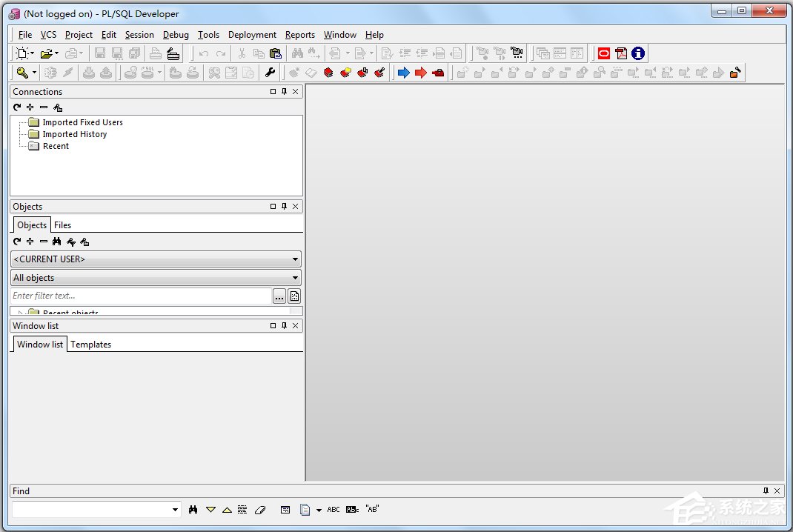The image size is (793, 532).
Task: Toggle pin on the Connections panel
Action: point(285,92)
